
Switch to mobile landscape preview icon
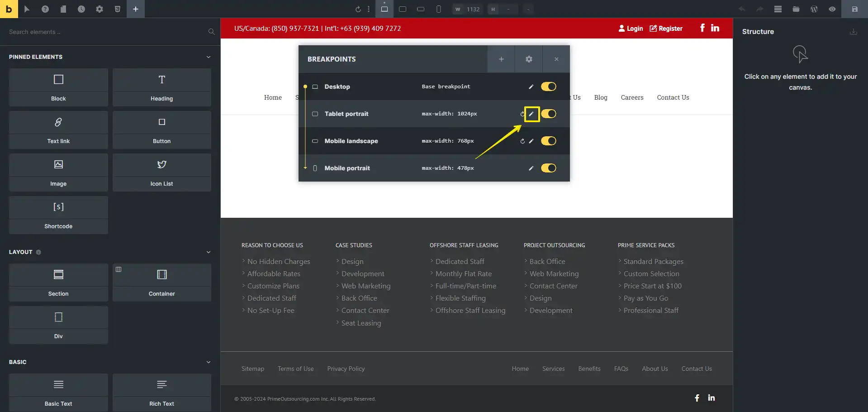[421, 9]
